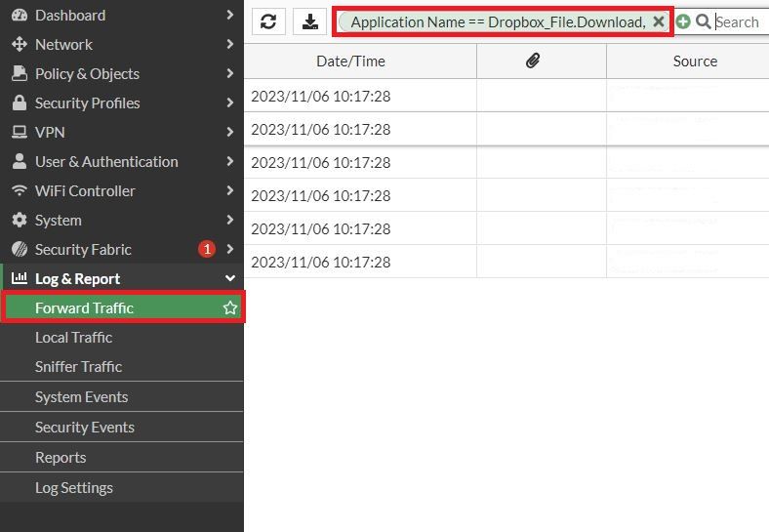
Task: Expand the System menu chevron
Action: 229,220
